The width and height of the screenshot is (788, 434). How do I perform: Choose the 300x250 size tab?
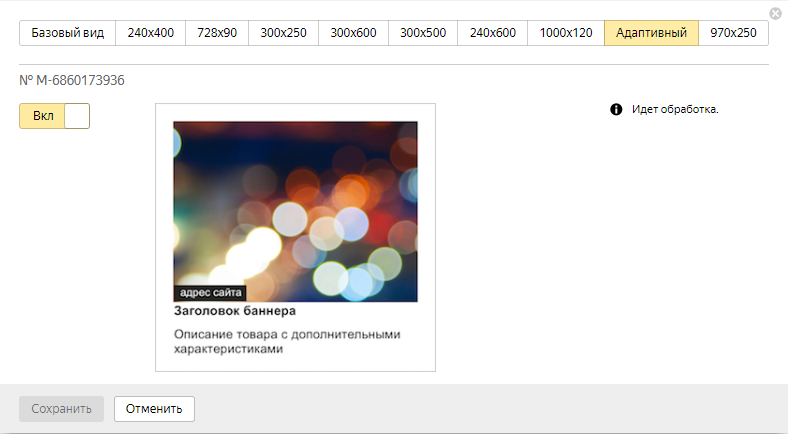click(283, 33)
